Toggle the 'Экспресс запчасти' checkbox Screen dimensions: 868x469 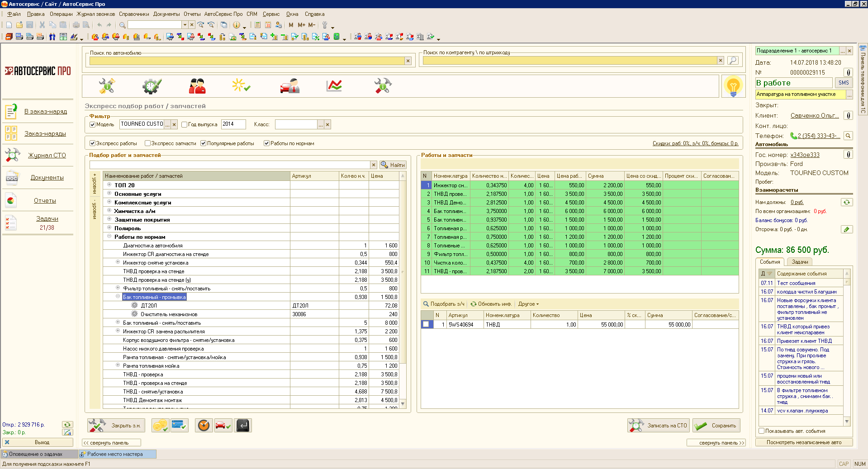tap(147, 143)
